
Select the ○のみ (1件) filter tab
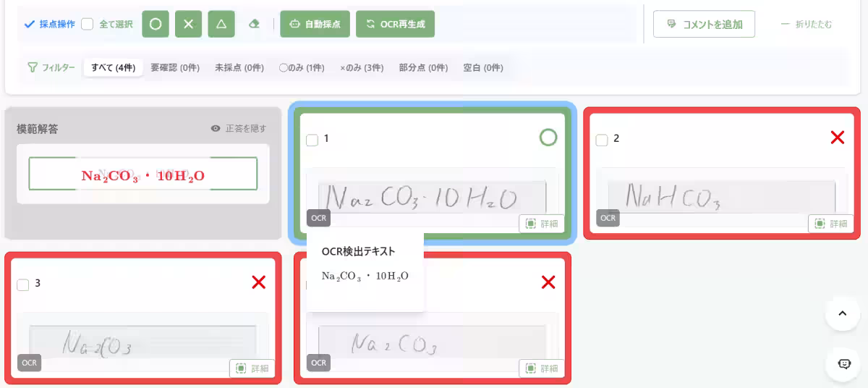[302, 67]
